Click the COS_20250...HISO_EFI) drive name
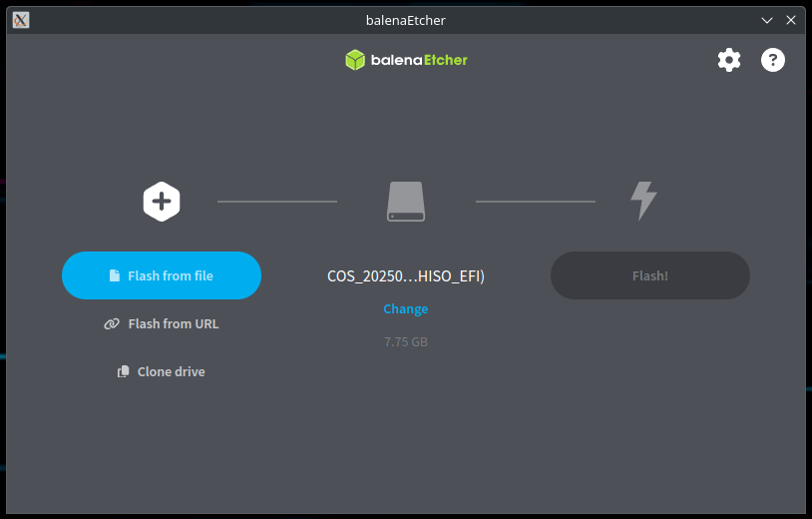The image size is (812, 519). (406, 276)
